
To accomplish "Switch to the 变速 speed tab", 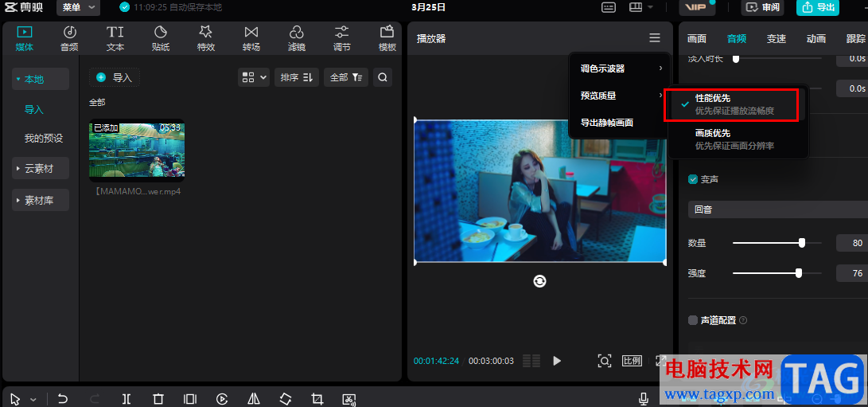I will tap(776, 38).
